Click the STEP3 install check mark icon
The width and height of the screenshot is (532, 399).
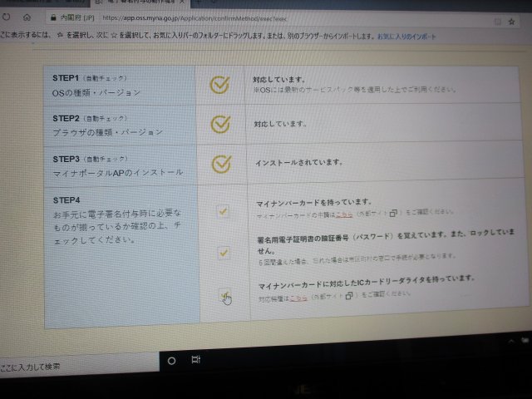220,163
